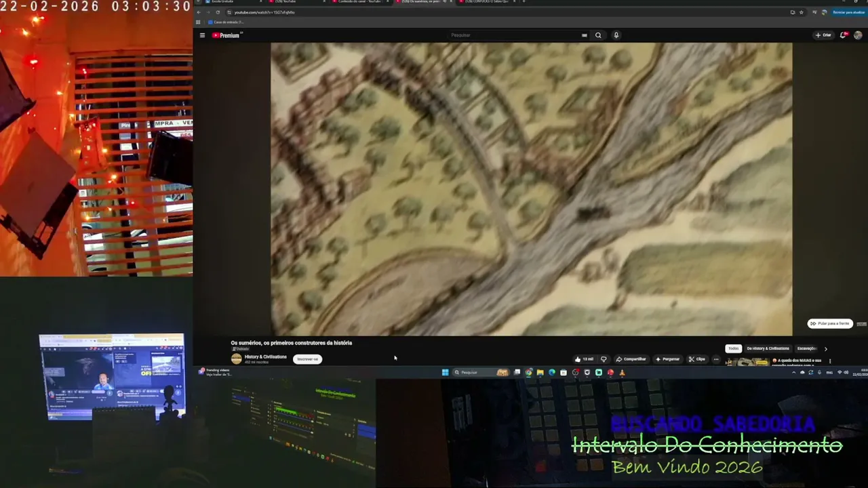Image resolution: width=868 pixels, height=488 pixels.
Task: Open more actions three-dot menu below video
Action: [716, 359]
